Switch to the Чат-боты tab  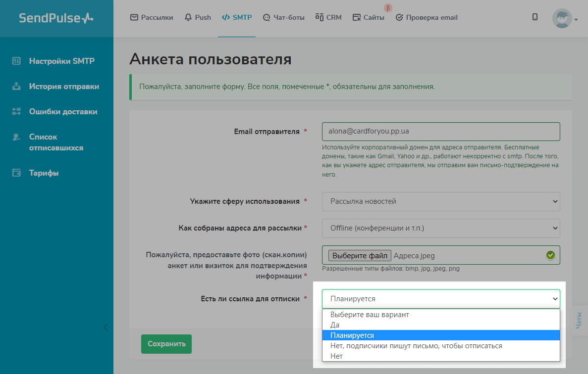(283, 17)
